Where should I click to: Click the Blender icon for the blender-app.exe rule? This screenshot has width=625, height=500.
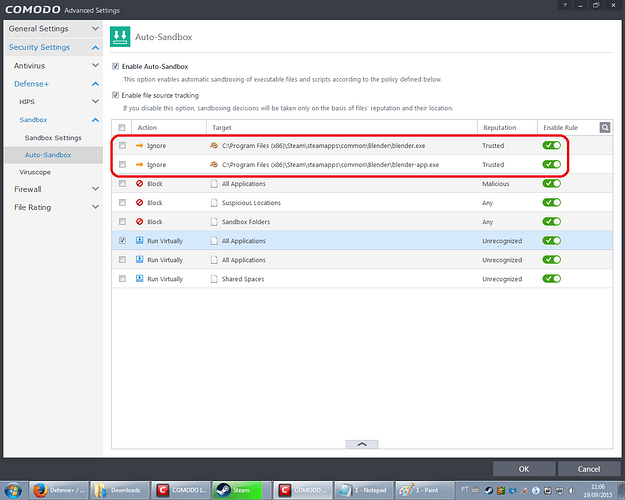(x=214, y=164)
